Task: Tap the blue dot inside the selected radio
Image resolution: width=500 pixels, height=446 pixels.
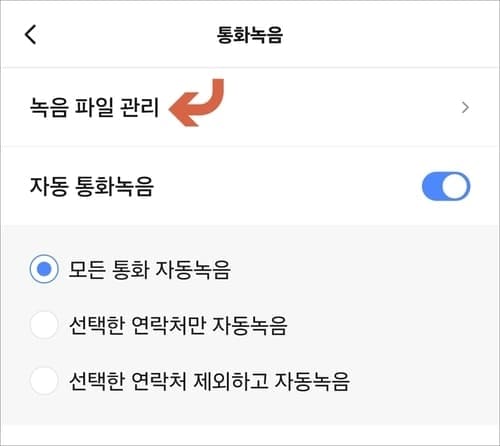Action: point(44,269)
